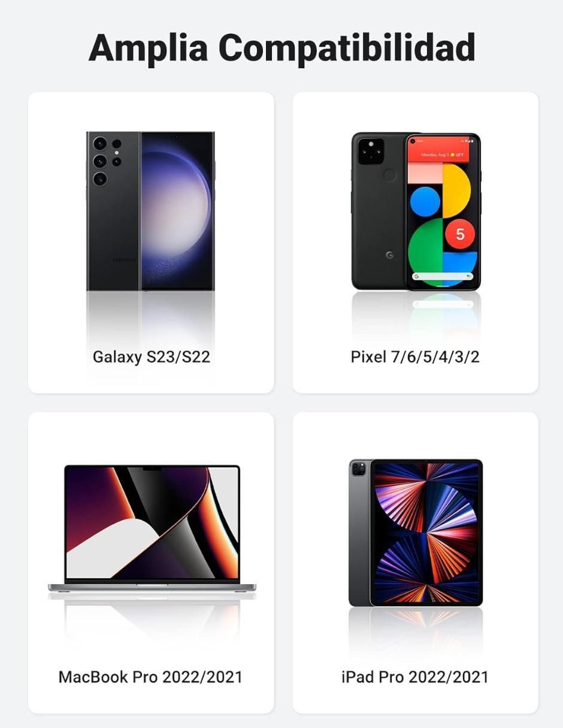This screenshot has width=563, height=728.
Task: Select the Google Pixel phone image
Action: point(416,212)
